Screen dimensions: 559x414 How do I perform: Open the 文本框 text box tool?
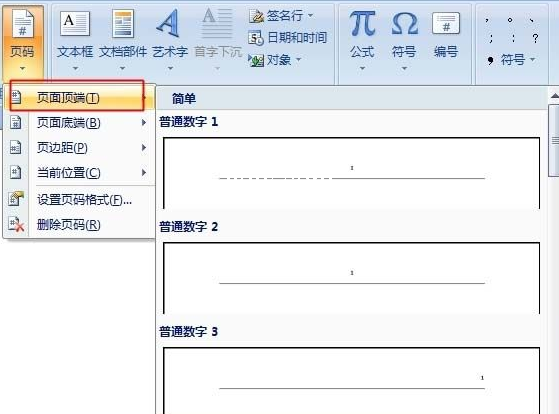tap(75, 24)
